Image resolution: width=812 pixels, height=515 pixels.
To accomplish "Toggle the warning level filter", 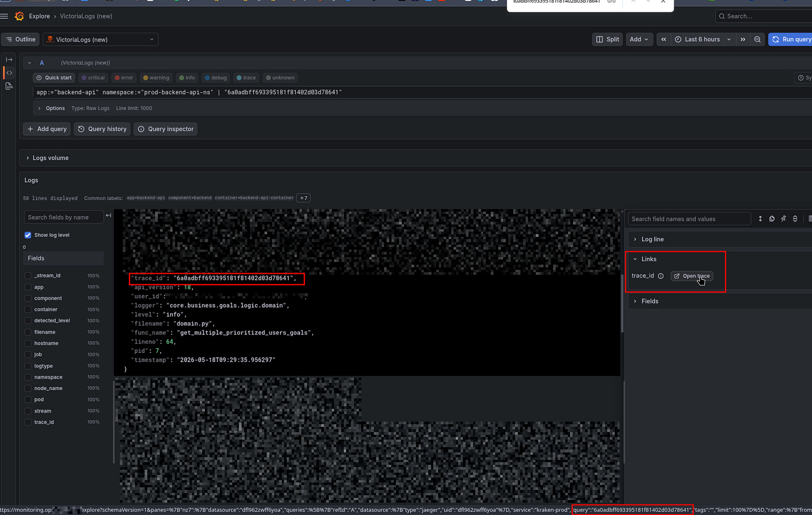I will coord(156,77).
